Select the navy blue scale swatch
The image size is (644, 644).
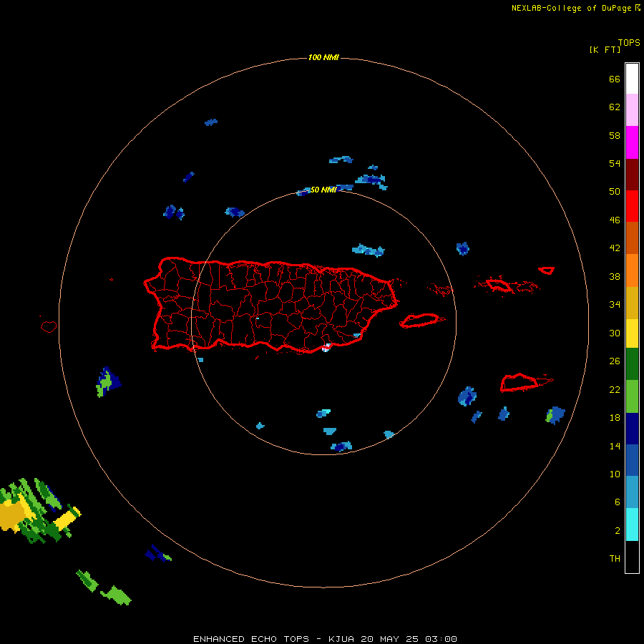click(632, 429)
